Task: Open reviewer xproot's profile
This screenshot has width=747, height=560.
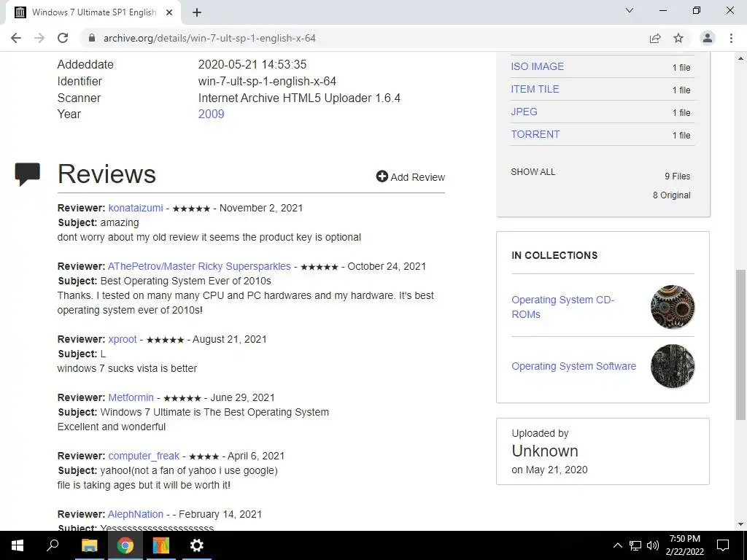Action: pyautogui.click(x=123, y=339)
